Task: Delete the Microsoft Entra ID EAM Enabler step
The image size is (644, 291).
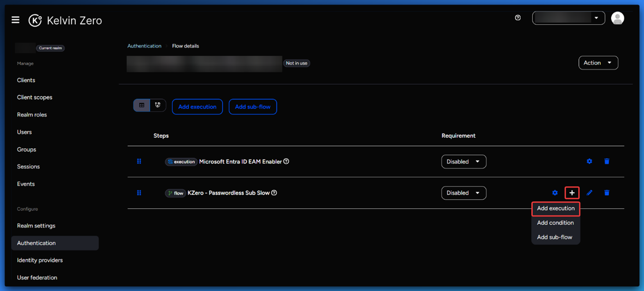Action: point(607,161)
